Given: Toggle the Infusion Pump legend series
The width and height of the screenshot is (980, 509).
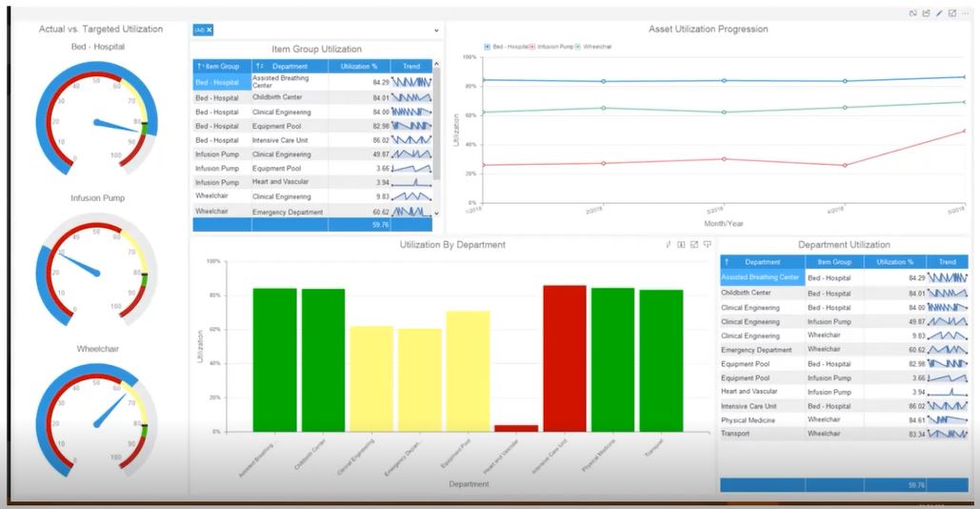Looking at the screenshot, I should tap(551, 47).
